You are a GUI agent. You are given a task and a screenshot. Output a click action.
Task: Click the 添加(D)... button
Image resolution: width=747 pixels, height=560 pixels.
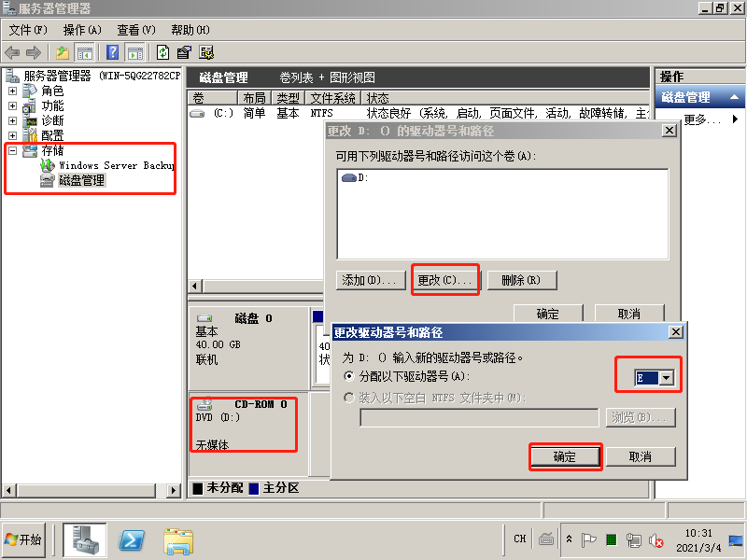[x=371, y=280]
